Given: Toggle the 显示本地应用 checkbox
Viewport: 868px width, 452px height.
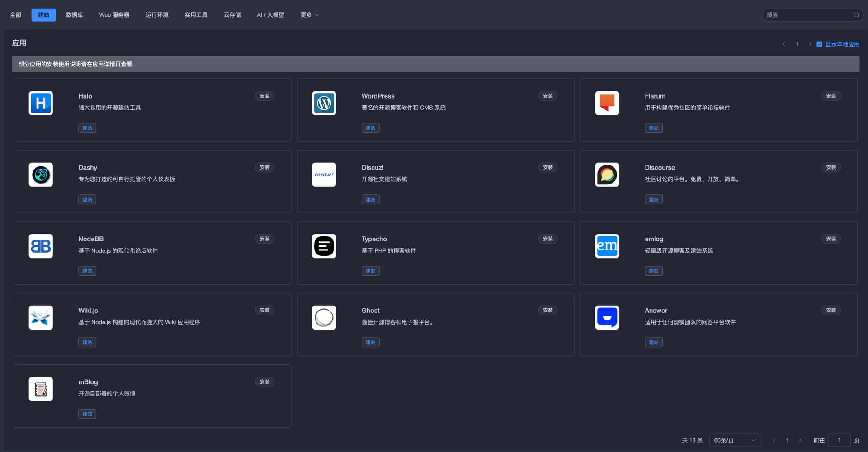Looking at the screenshot, I should tap(819, 44).
